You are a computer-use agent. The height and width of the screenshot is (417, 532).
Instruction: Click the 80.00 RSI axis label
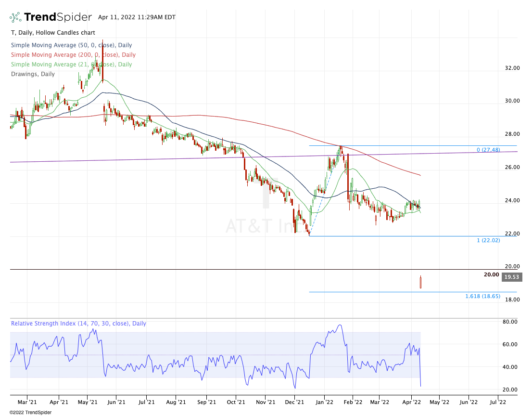[x=509, y=322]
